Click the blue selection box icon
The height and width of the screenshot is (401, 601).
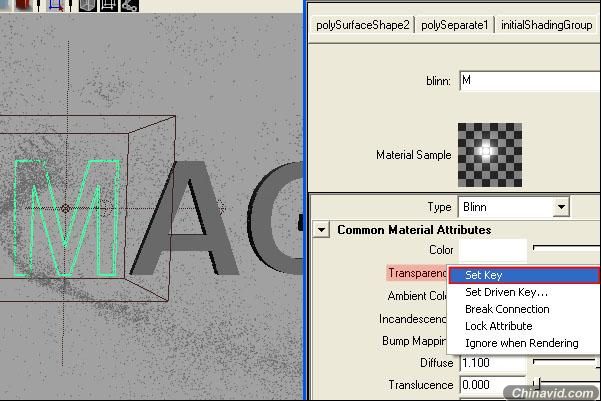[x=56, y=5]
